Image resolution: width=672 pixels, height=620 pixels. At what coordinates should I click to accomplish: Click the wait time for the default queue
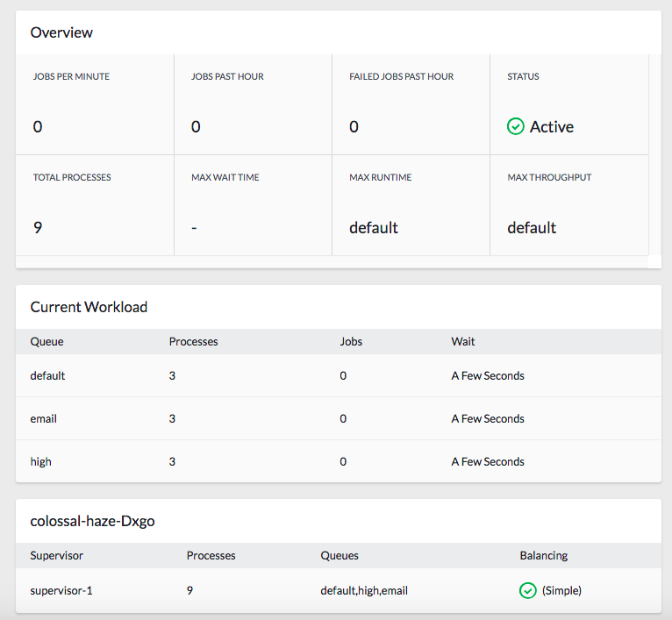coord(488,375)
